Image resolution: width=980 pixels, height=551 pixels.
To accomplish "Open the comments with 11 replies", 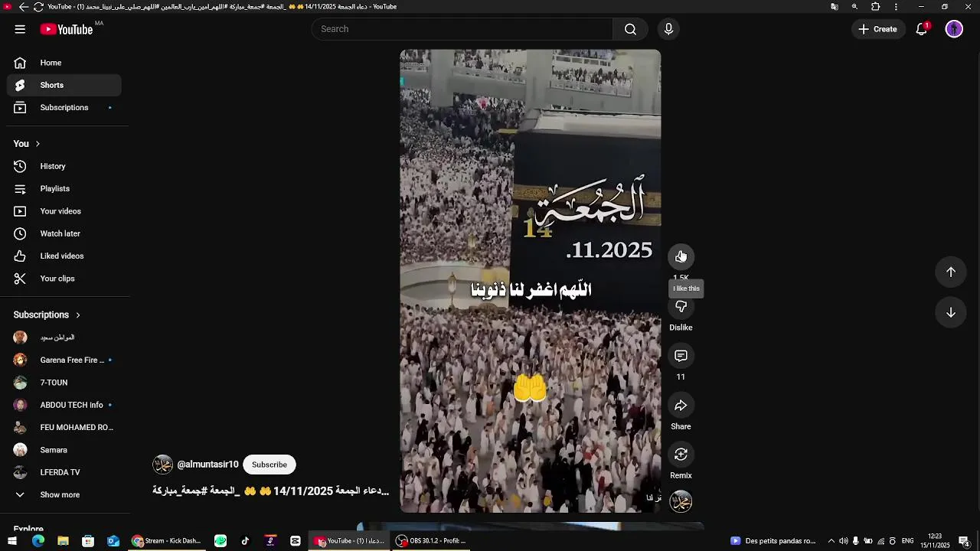I will pos(681,356).
